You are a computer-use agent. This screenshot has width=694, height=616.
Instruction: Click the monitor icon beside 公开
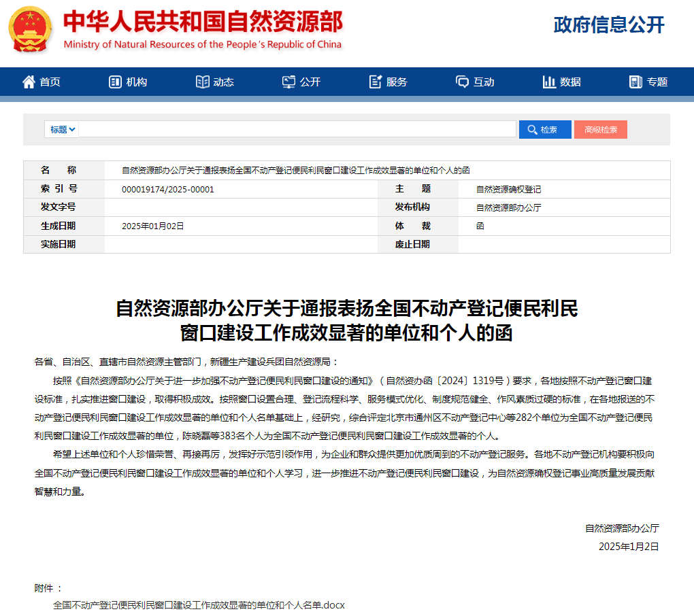click(289, 82)
